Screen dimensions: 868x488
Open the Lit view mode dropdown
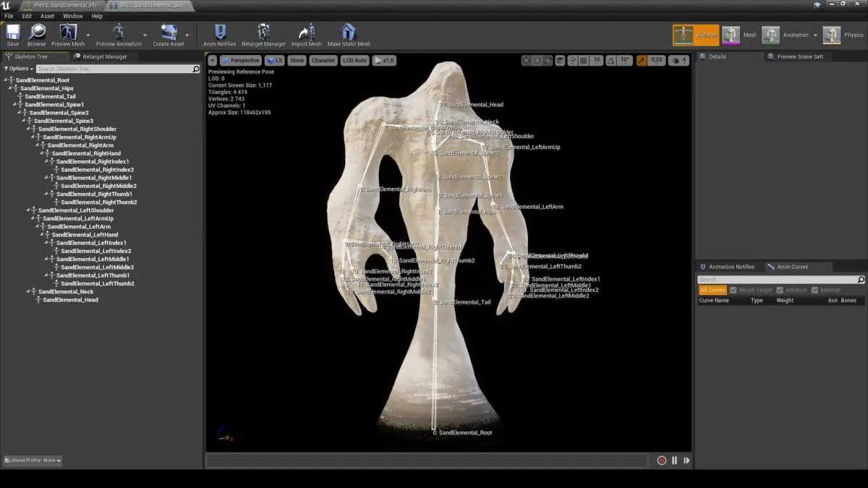point(275,61)
